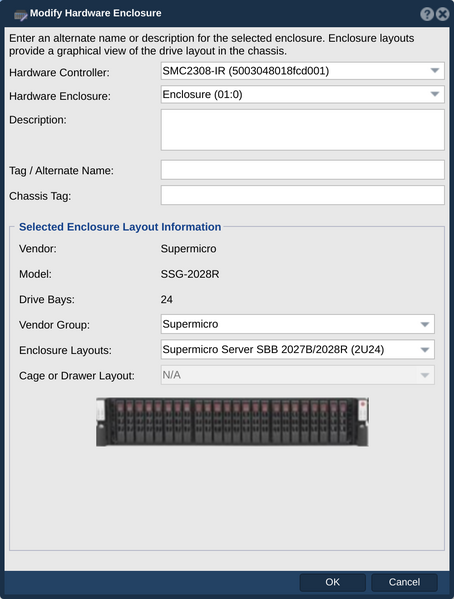This screenshot has width=454, height=599.
Task: Click into the Description text area
Action: [x=302, y=130]
